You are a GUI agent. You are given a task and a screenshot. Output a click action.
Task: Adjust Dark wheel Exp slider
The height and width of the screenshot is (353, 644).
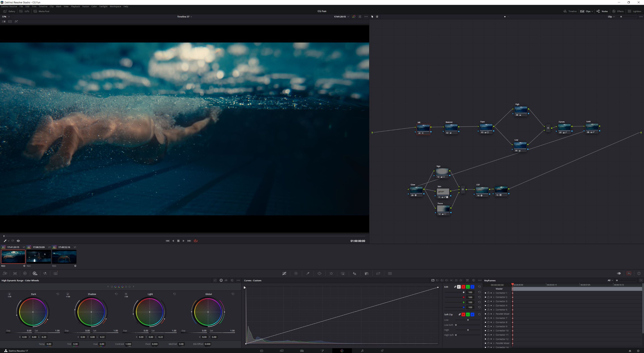point(19,332)
